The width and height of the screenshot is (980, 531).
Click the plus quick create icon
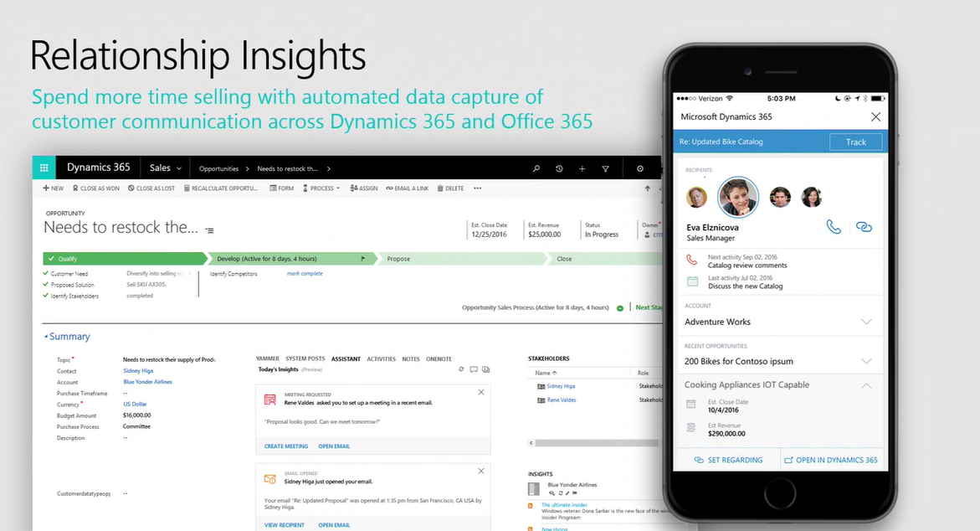(582, 168)
